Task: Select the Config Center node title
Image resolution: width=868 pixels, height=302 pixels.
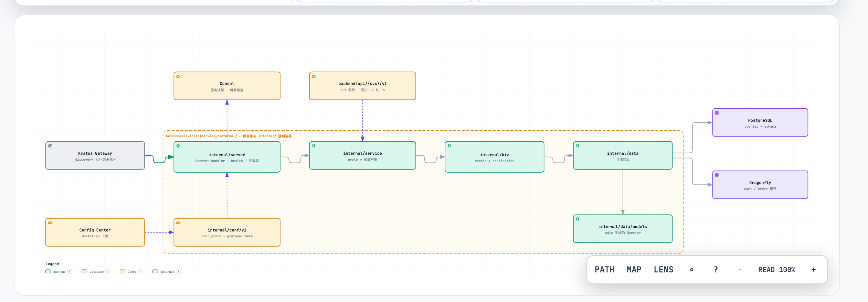Action: 95,230
